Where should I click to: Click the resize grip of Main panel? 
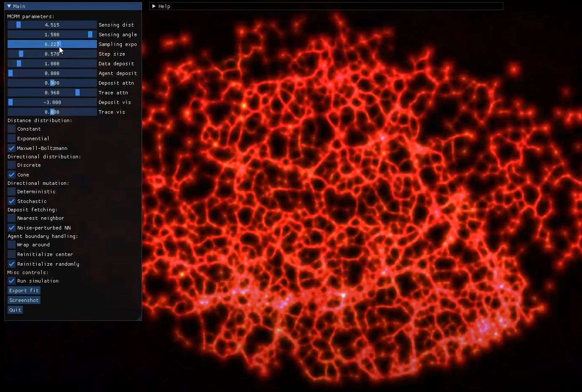click(x=139, y=318)
